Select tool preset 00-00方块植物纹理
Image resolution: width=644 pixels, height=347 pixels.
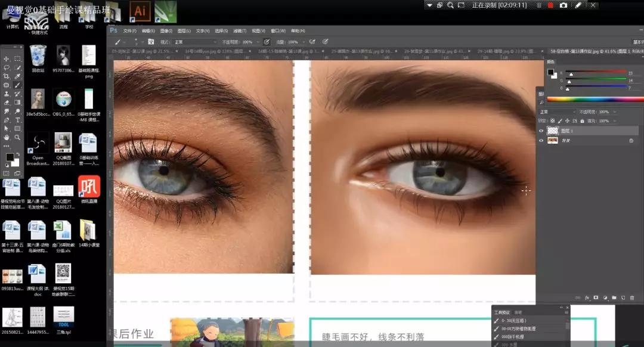tap(518, 329)
